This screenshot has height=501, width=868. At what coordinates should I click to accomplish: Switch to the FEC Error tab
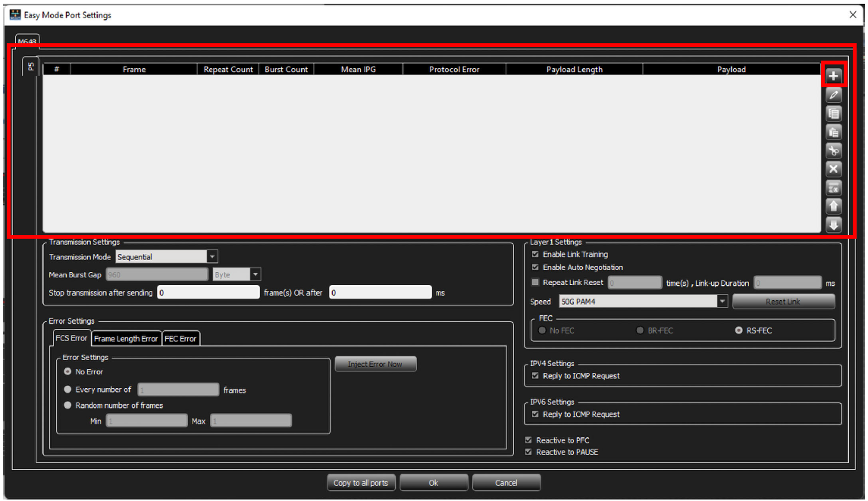tap(180, 338)
